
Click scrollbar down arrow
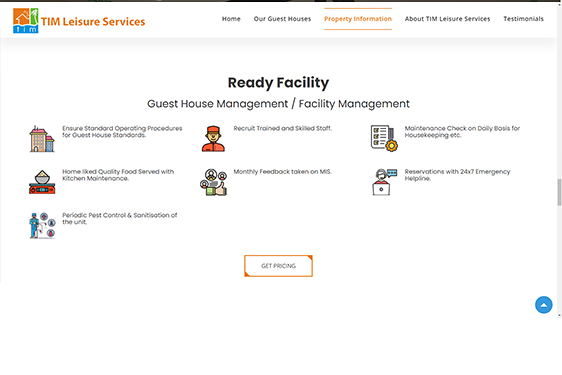tap(559, 315)
